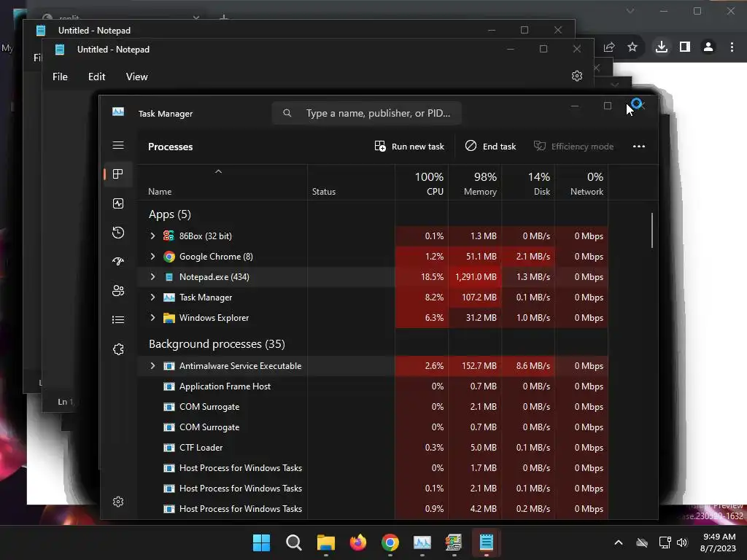Sort processes by Network column
This screenshot has height=560, width=747.
(x=581, y=183)
